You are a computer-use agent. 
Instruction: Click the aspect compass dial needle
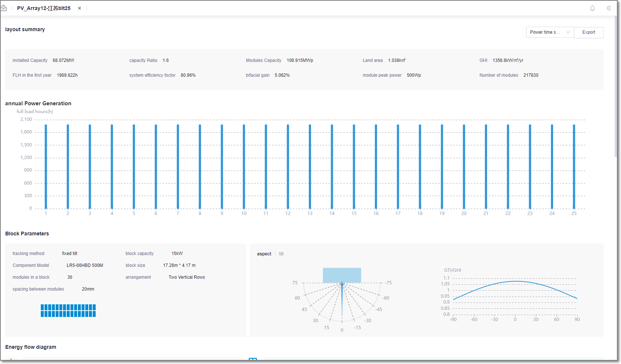(342, 299)
